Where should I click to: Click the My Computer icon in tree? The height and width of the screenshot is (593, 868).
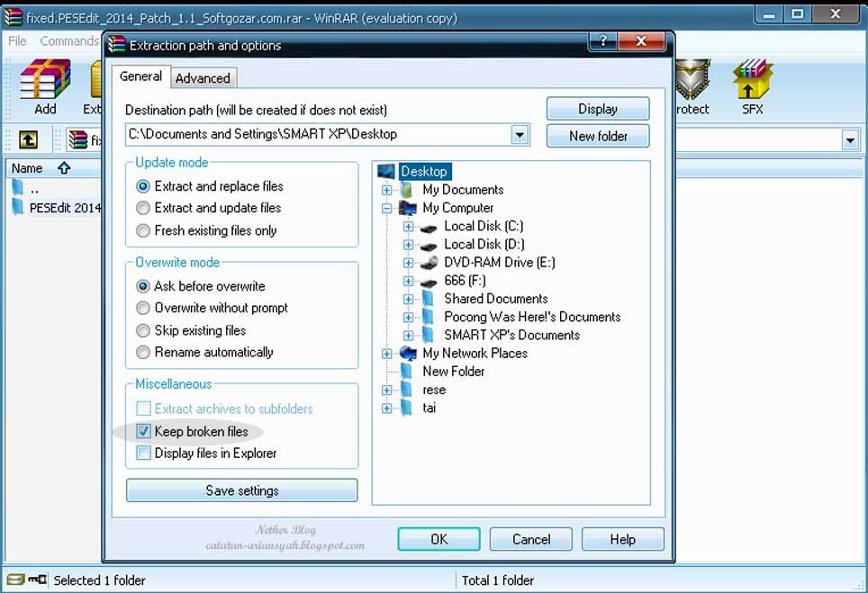click(x=408, y=208)
